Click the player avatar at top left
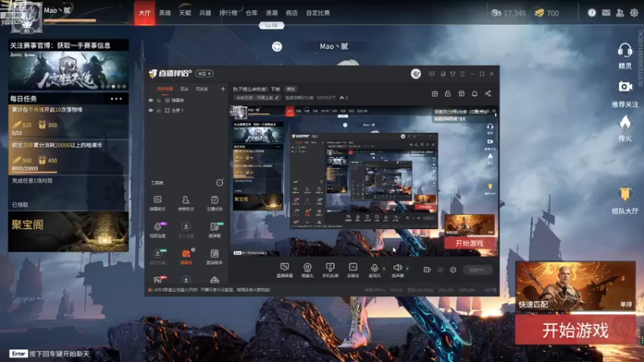The height and width of the screenshot is (362, 644). coord(27,18)
